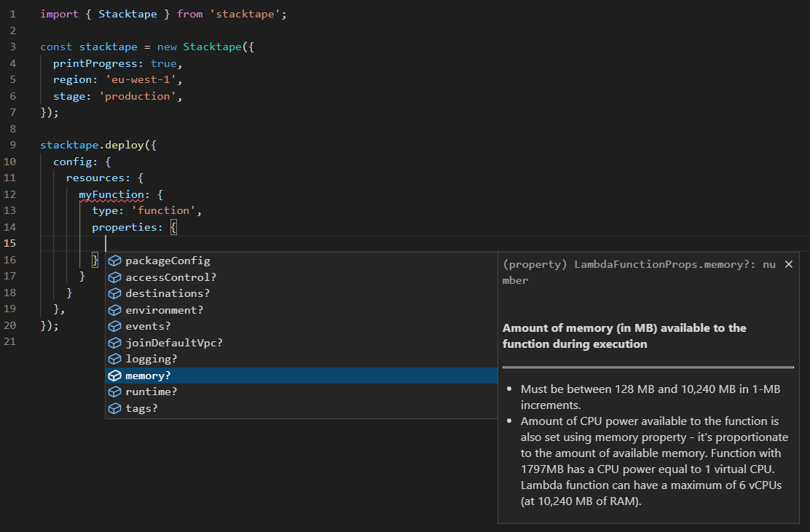Choose accessControl? from autocomplete list

coord(171,277)
